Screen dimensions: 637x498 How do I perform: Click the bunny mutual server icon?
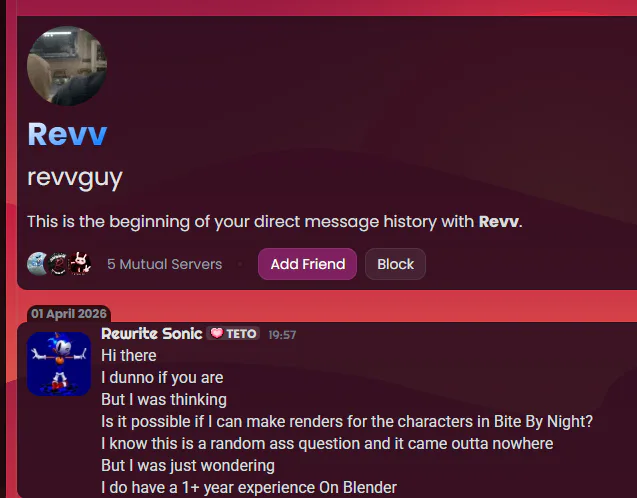point(80,264)
